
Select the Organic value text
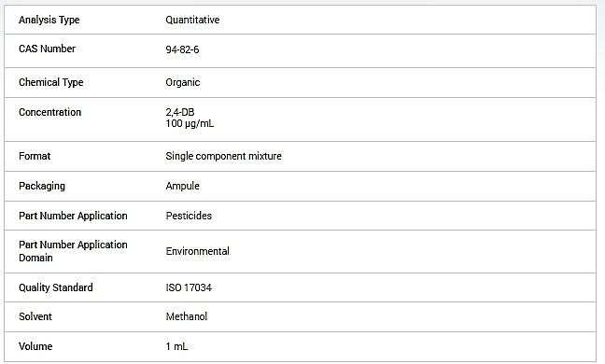click(x=183, y=82)
